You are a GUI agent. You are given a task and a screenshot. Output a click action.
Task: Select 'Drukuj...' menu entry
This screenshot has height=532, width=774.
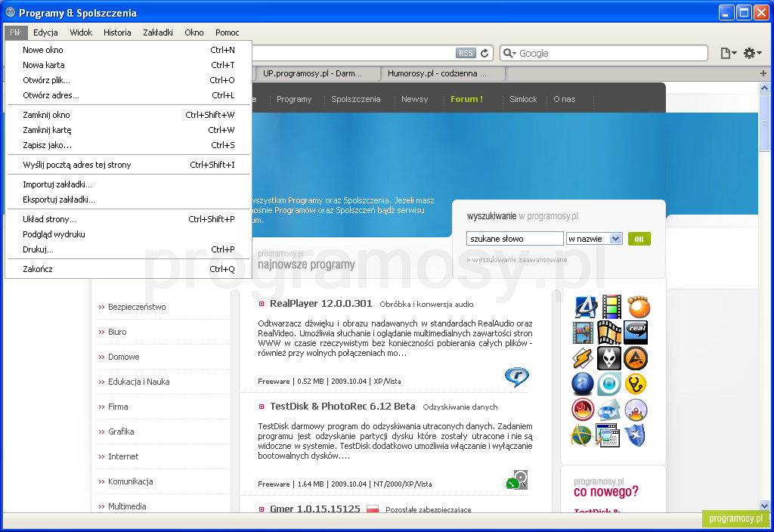point(128,249)
